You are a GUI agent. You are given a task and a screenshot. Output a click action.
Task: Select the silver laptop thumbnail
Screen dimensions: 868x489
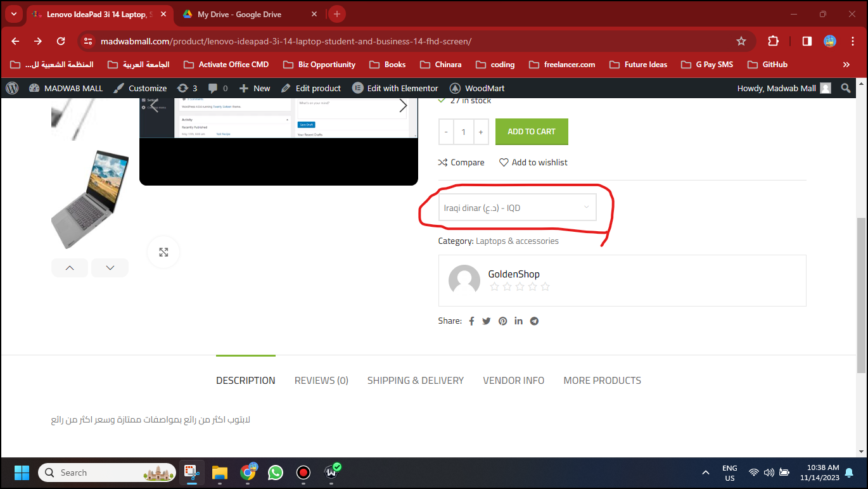click(90, 199)
